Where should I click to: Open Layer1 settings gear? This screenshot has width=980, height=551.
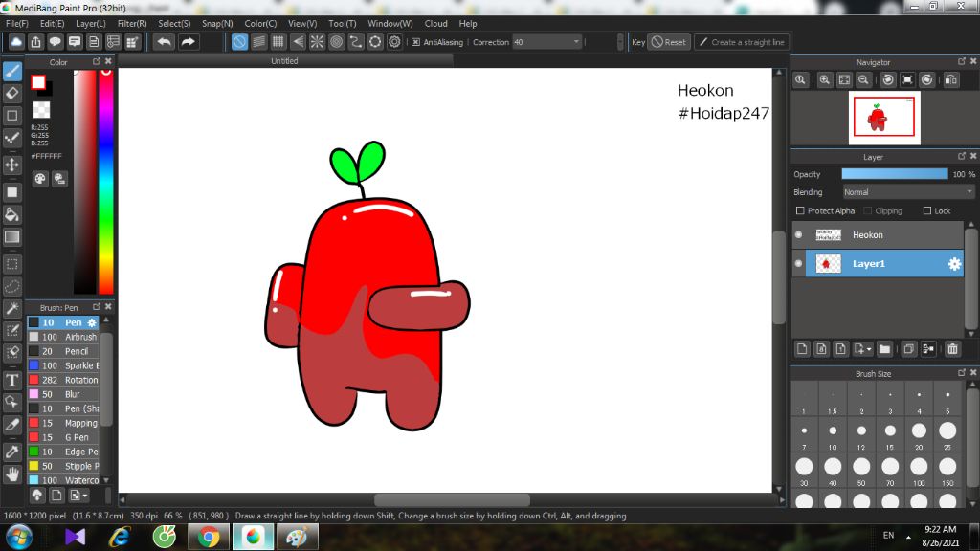click(954, 264)
